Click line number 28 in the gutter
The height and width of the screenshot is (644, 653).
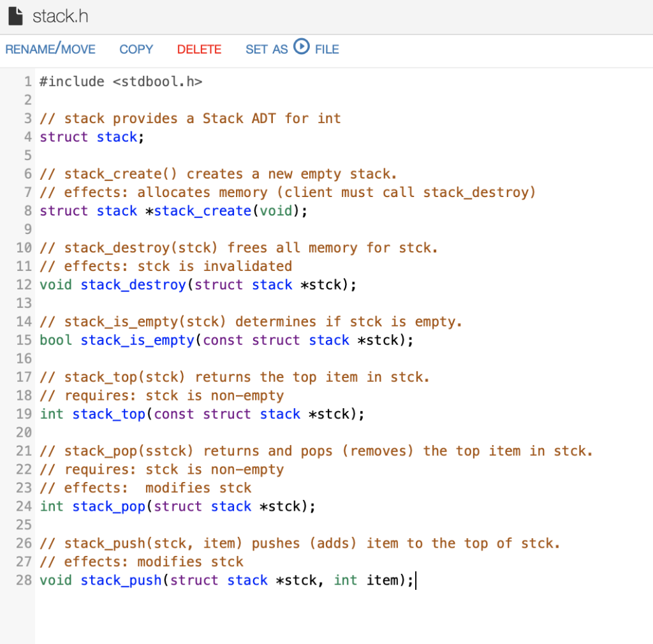(24, 580)
